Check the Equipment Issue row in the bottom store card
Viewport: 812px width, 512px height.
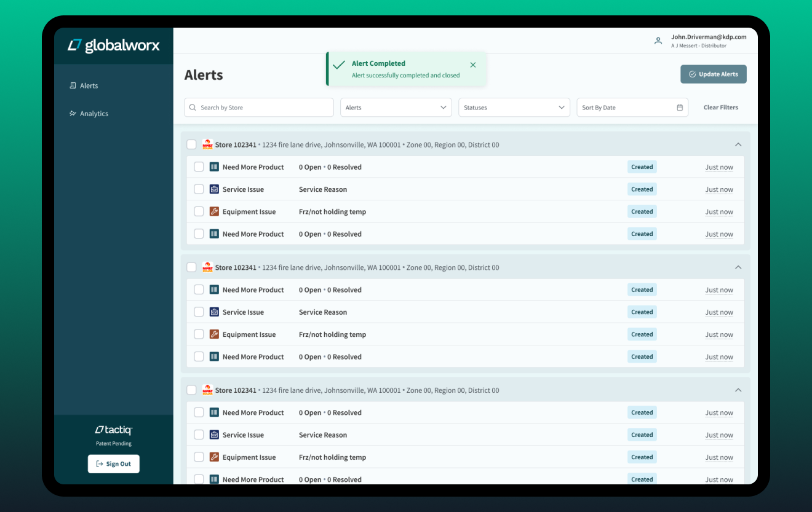(x=199, y=457)
